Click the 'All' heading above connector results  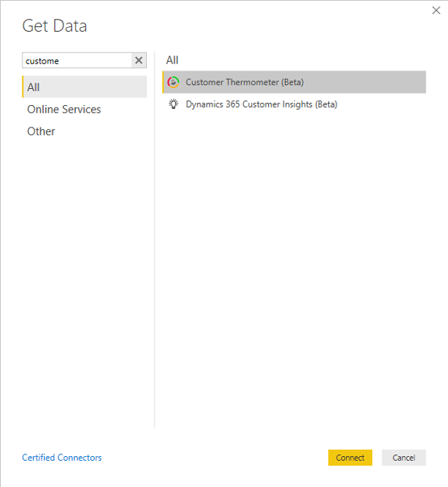click(172, 60)
